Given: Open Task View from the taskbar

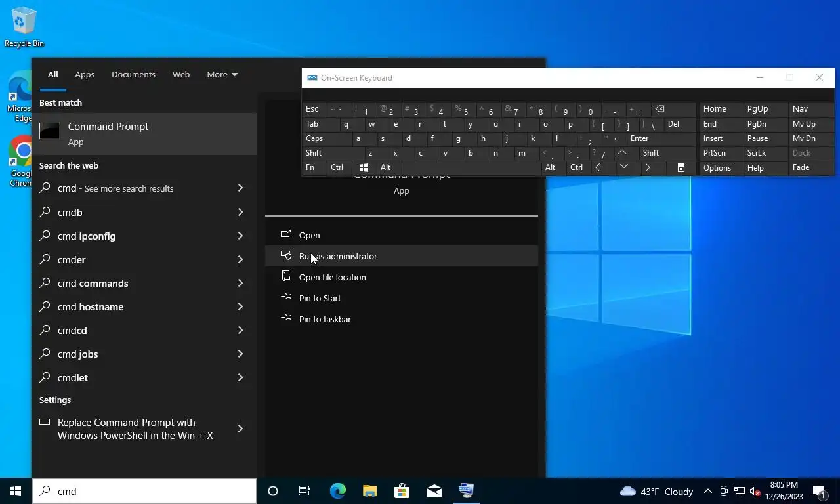Looking at the screenshot, I should (x=304, y=491).
